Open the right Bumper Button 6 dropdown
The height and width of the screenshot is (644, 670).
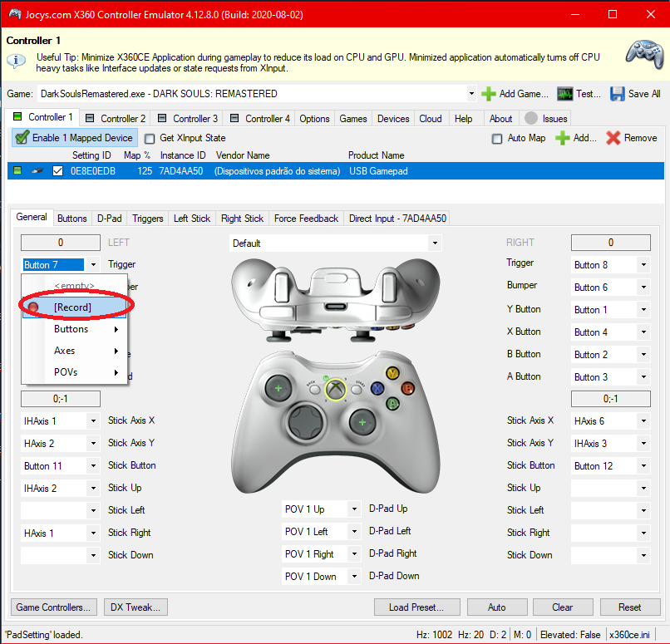pos(643,287)
